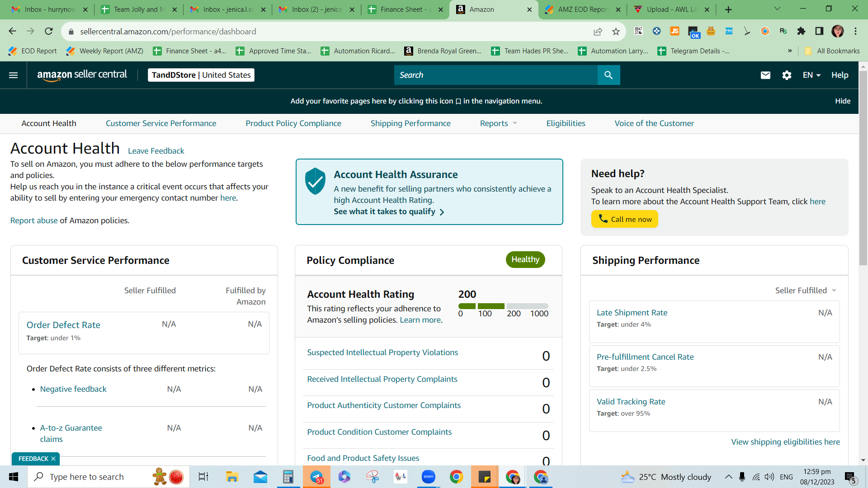Open the All Bookmarks folder
Screen dimensions: 868x488
(832, 51)
